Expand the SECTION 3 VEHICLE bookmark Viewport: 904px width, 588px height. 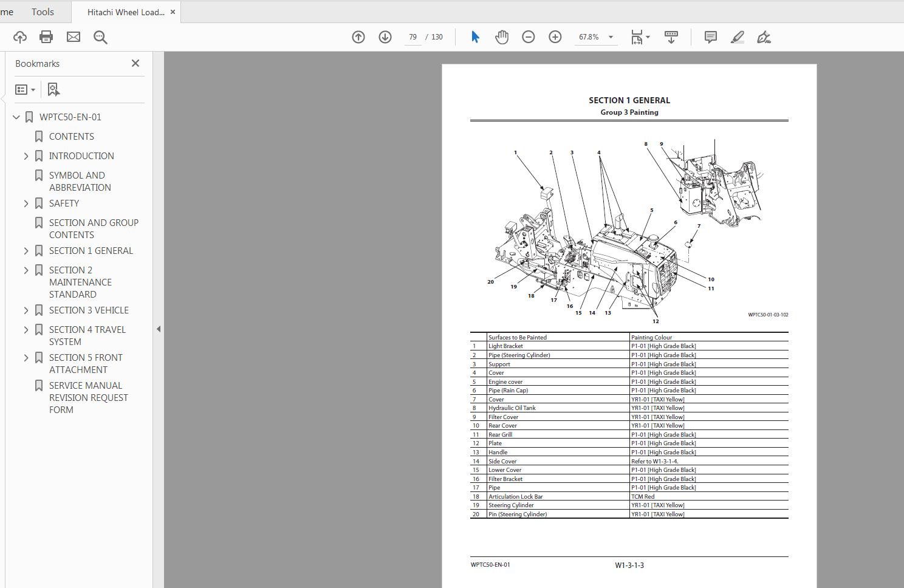tap(26, 310)
